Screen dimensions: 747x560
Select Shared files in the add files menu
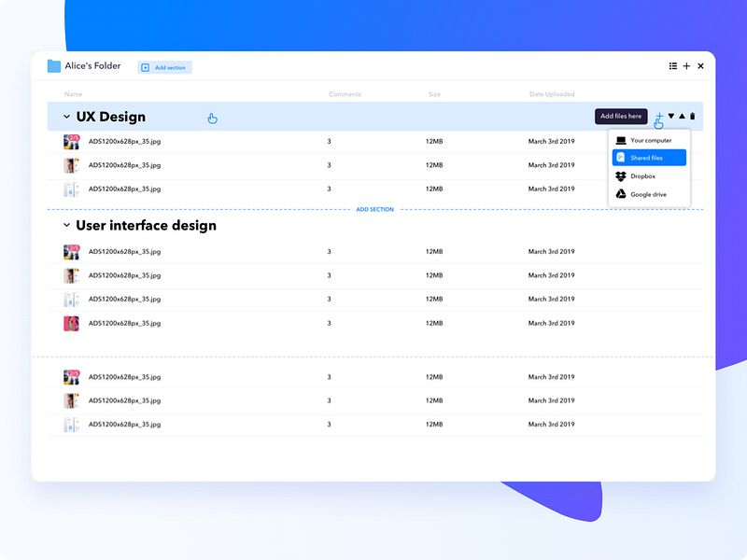click(649, 158)
